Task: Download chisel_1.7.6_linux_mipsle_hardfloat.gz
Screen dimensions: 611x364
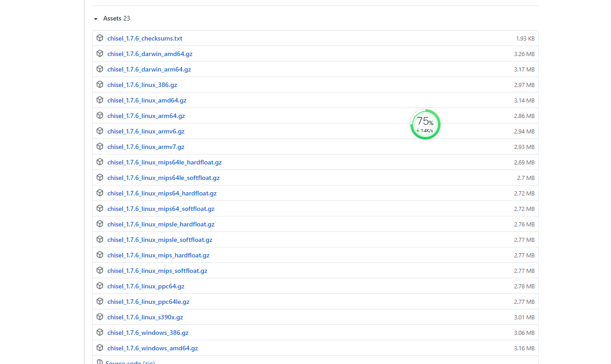Action: pos(161,225)
